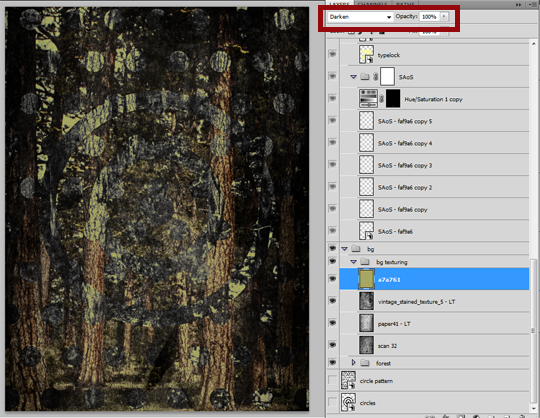Expand the forest group triangle
Image resolution: width=540 pixels, height=418 pixels.
pyautogui.click(x=353, y=363)
